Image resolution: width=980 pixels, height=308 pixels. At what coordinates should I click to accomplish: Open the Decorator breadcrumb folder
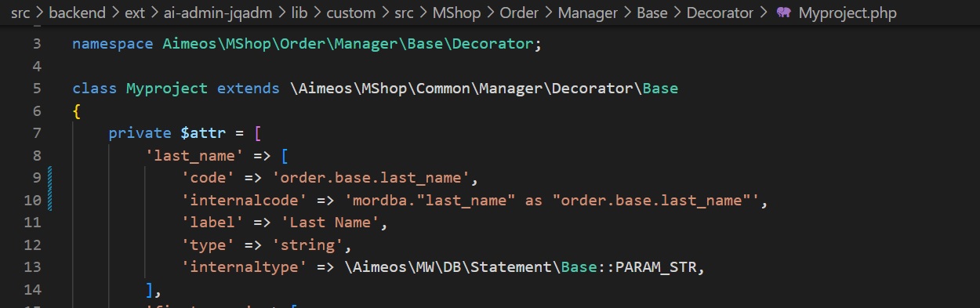720,13
